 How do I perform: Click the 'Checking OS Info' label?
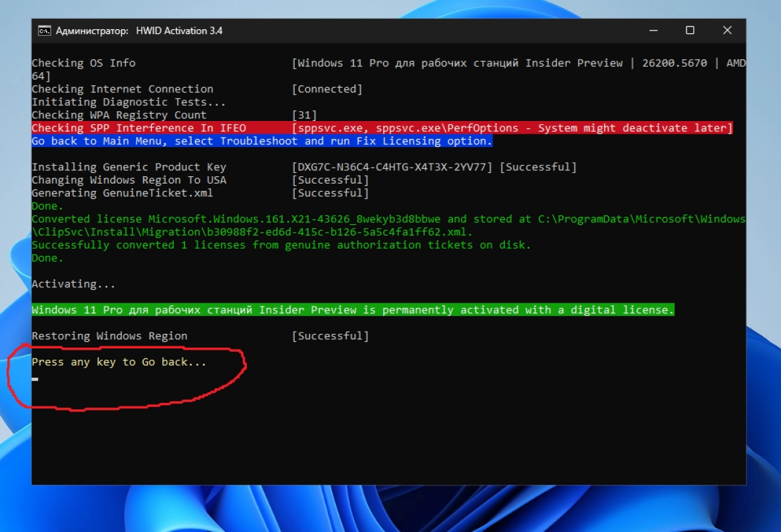point(84,63)
